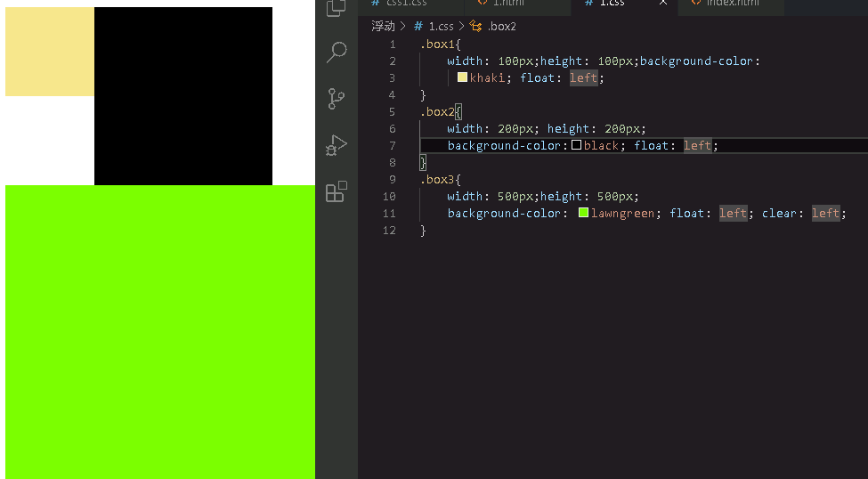Click line number 12 in the gutter
Screen dimensions: 868x479
click(x=389, y=230)
